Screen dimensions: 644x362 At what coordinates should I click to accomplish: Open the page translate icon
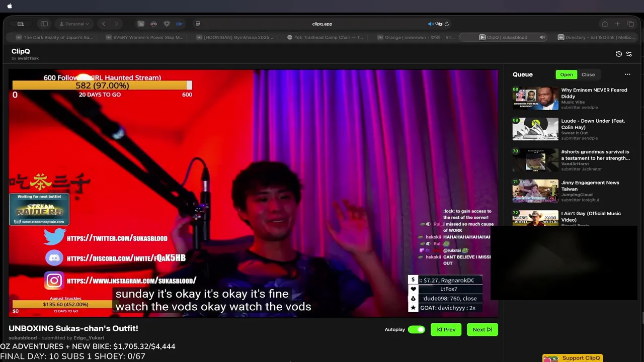(439, 24)
